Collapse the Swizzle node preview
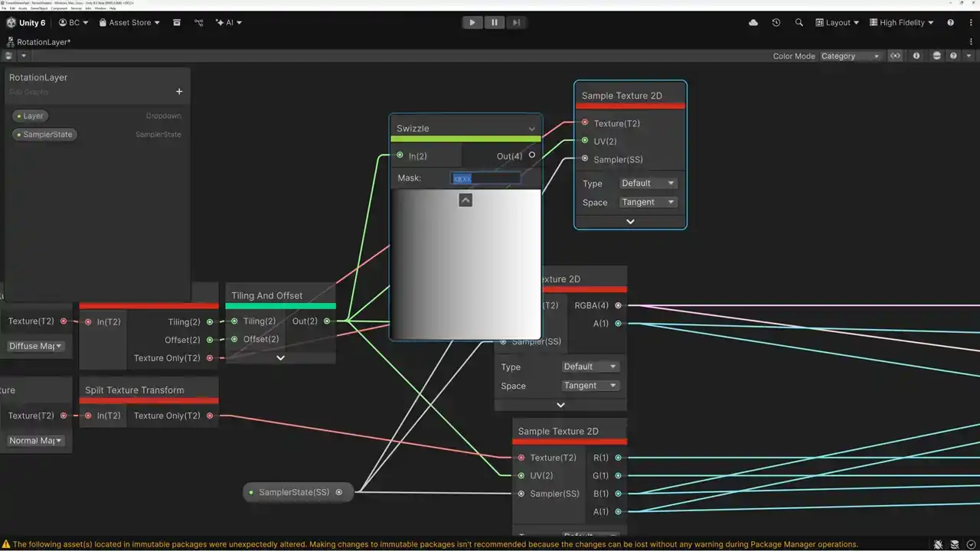The image size is (980, 551). [465, 200]
